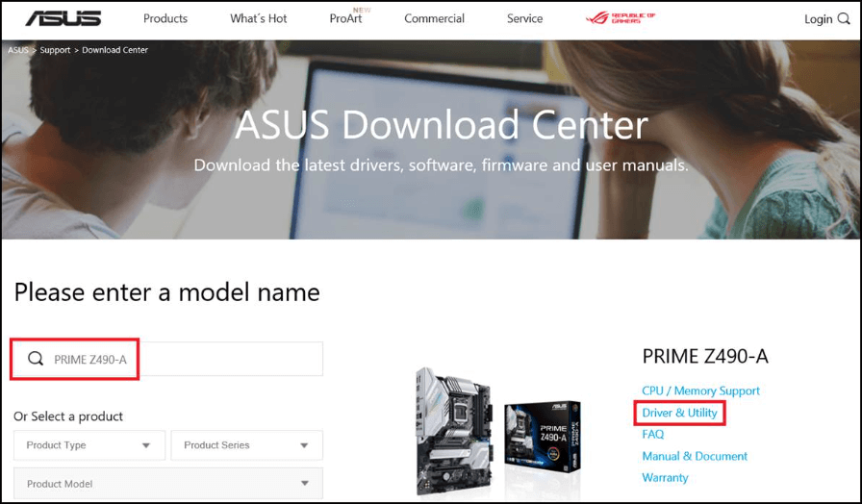862x504 pixels.
Task: Open the What's Hot menu
Action: click(258, 19)
